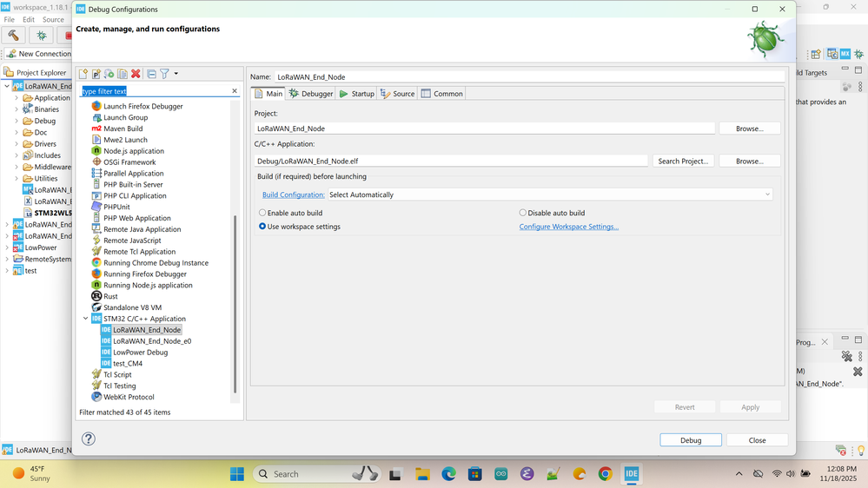Select Maven Build configuration type
This screenshot has width=868, height=488.
pyautogui.click(x=123, y=129)
